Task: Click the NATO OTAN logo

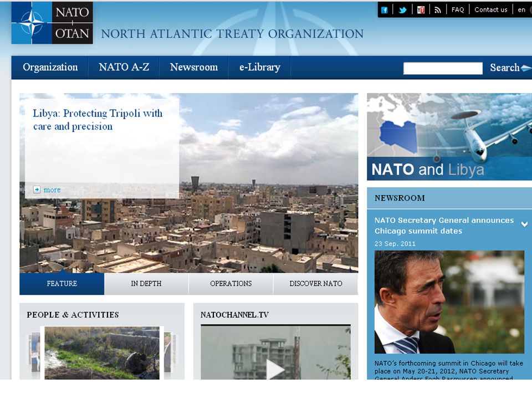Action: [x=52, y=23]
